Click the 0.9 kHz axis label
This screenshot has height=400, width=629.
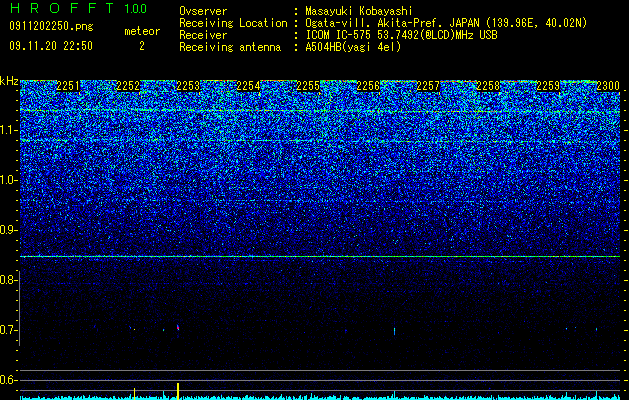(x=8, y=230)
